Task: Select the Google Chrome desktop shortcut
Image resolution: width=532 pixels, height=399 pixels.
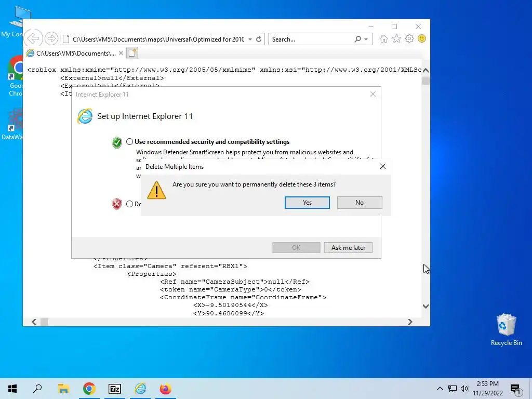Action: [x=16, y=77]
